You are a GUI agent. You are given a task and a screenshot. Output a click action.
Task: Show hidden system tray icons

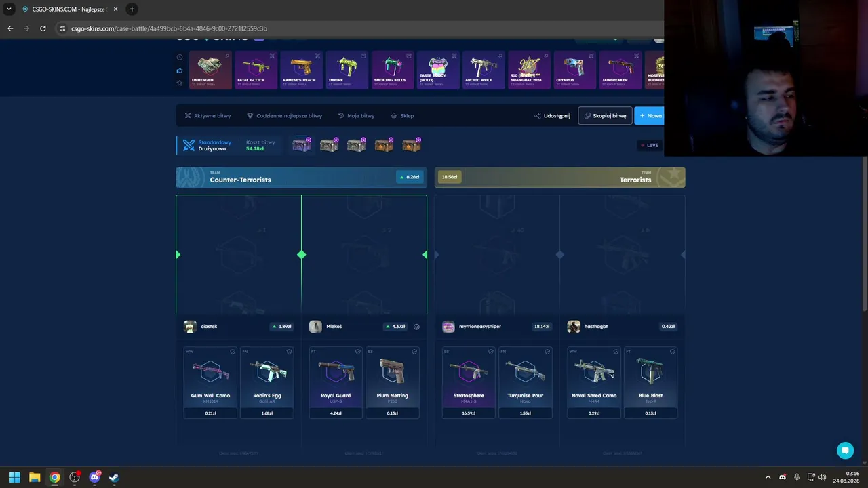(x=768, y=477)
